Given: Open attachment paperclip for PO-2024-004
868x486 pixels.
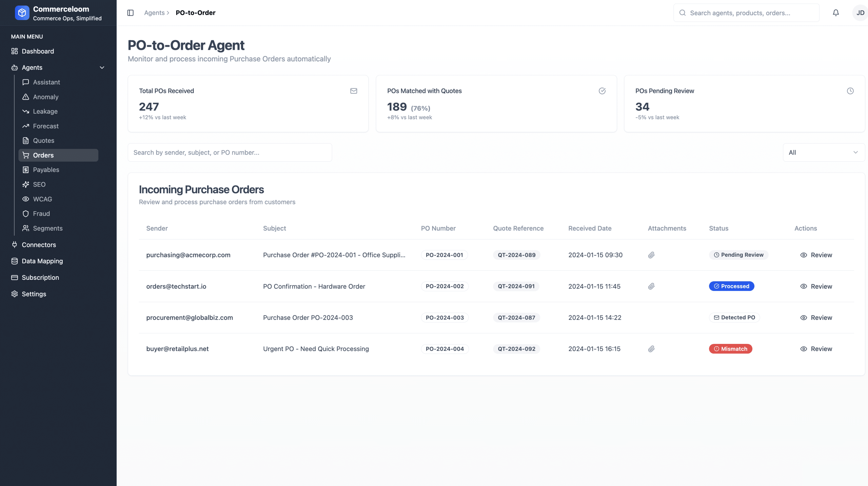Looking at the screenshot, I should coord(651,349).
